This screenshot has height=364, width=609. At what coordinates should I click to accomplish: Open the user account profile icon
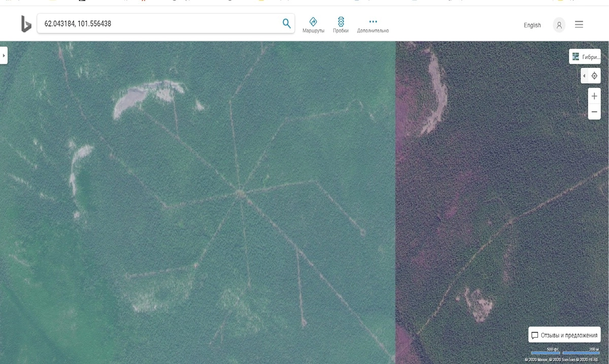[x=559, y=25]
